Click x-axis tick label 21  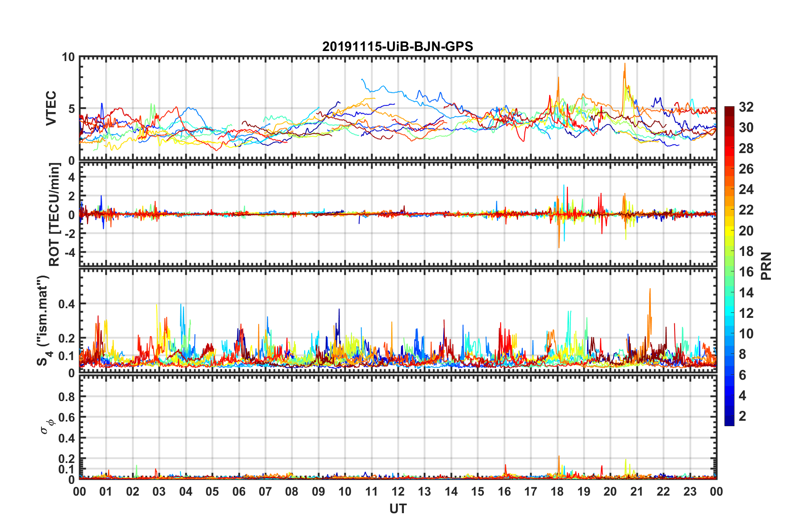[637, 491]
